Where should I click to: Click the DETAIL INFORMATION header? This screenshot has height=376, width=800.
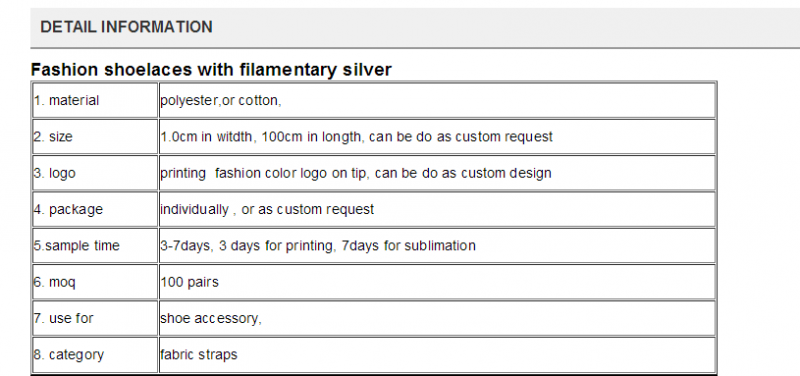126,27
